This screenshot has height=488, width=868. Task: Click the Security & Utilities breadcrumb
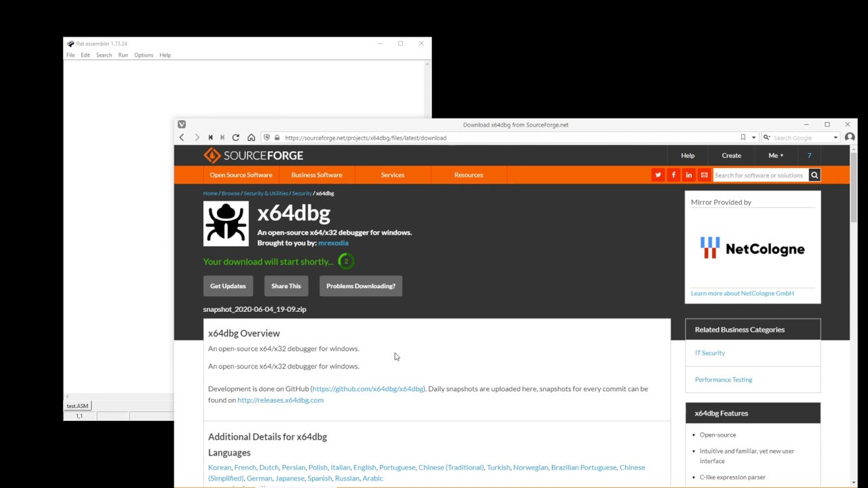coord(266,193)
